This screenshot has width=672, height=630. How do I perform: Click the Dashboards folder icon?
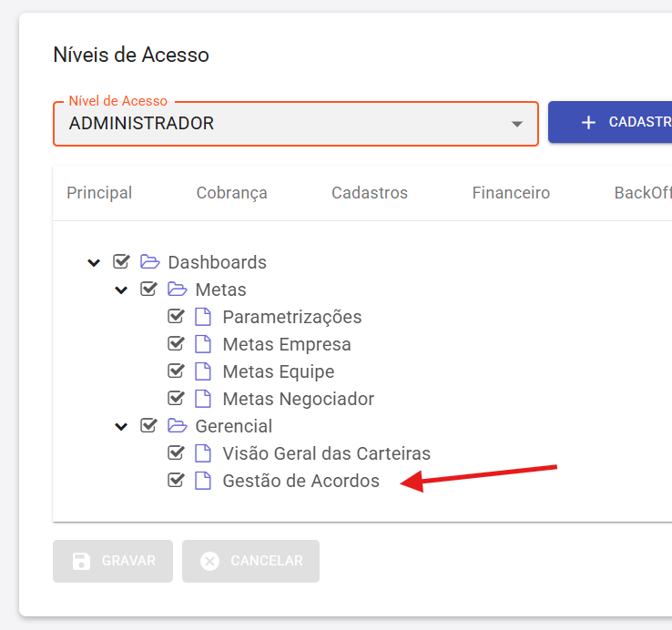click(149, 262)
